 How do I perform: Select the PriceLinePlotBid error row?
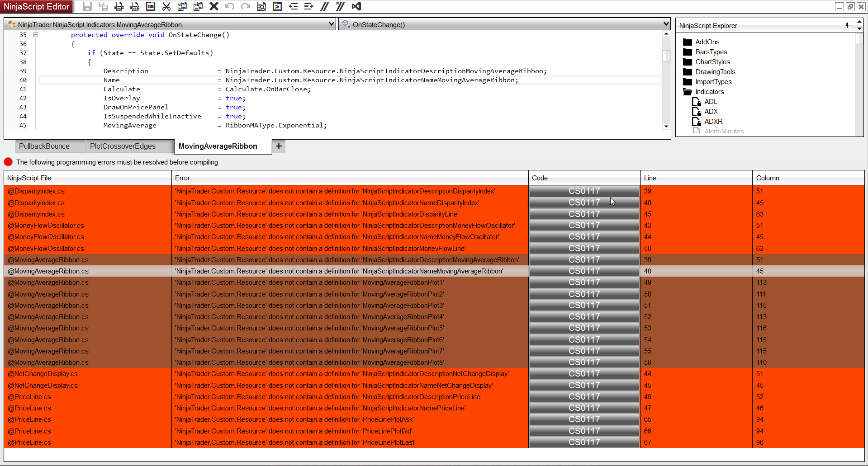click(x=434, y=431)
